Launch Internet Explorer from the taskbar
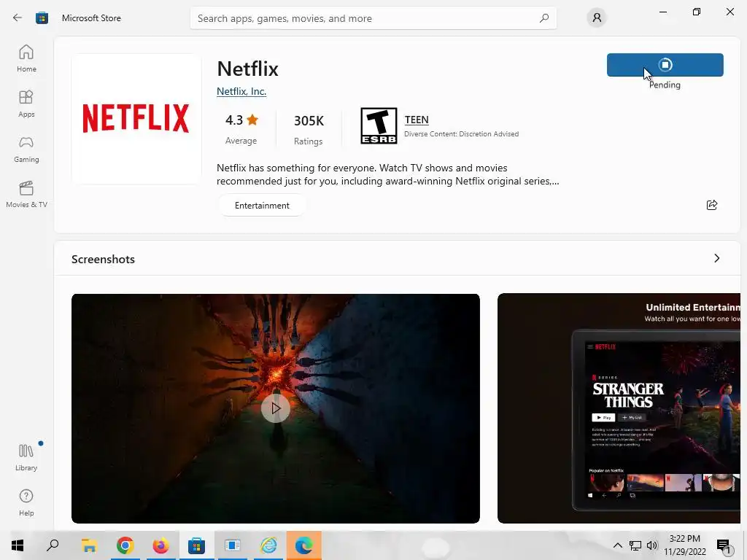 pyautogui.click(x=268, y=545)
